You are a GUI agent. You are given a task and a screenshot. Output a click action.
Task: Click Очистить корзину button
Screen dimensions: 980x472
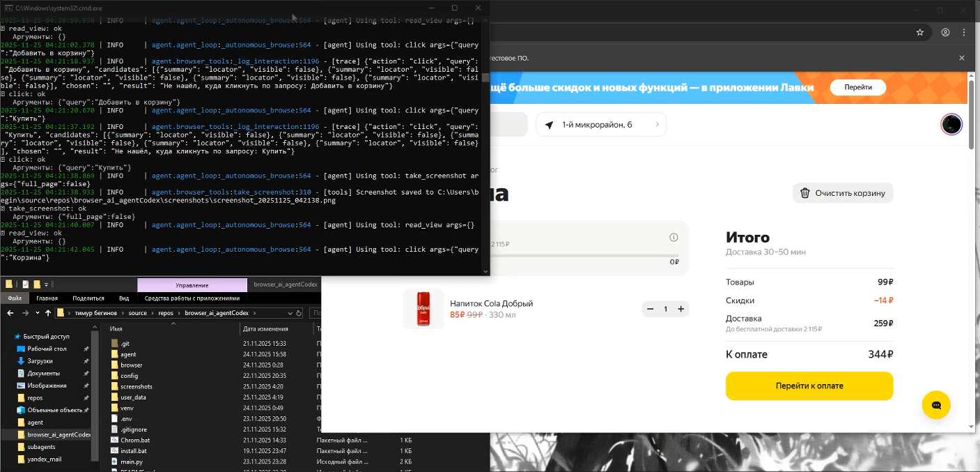click(843, 193)
